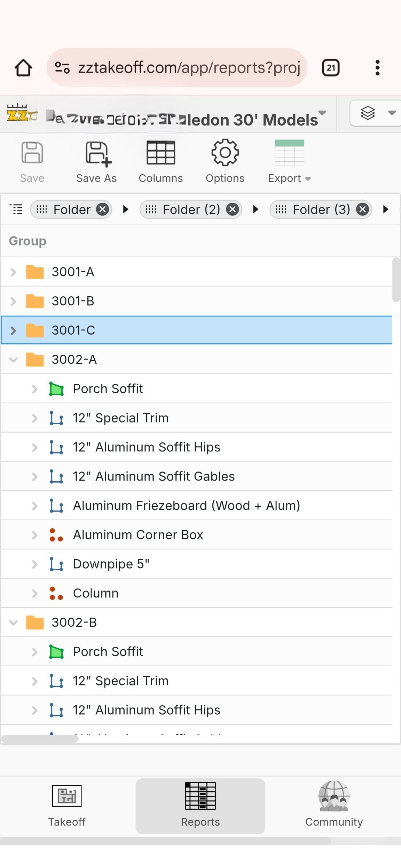The width and height of the screenshot is (401, 868).
Task: Collapse the 3002-B folder
Action: point(13,622)
